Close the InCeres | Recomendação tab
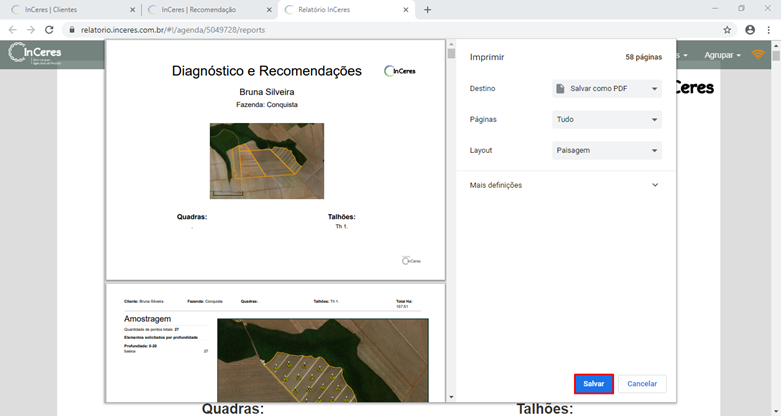This screenshot has height=416, width=781. click(x=269, y=9)
